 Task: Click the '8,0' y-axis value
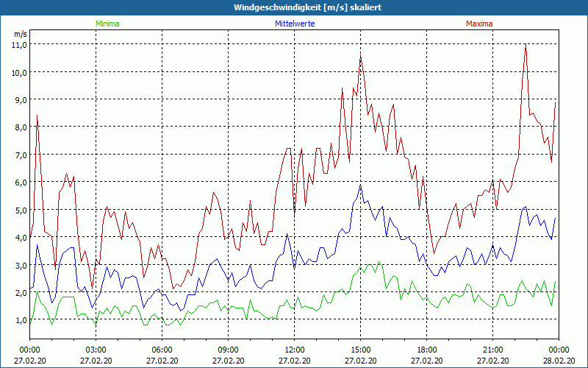click(x=21, y=127)
